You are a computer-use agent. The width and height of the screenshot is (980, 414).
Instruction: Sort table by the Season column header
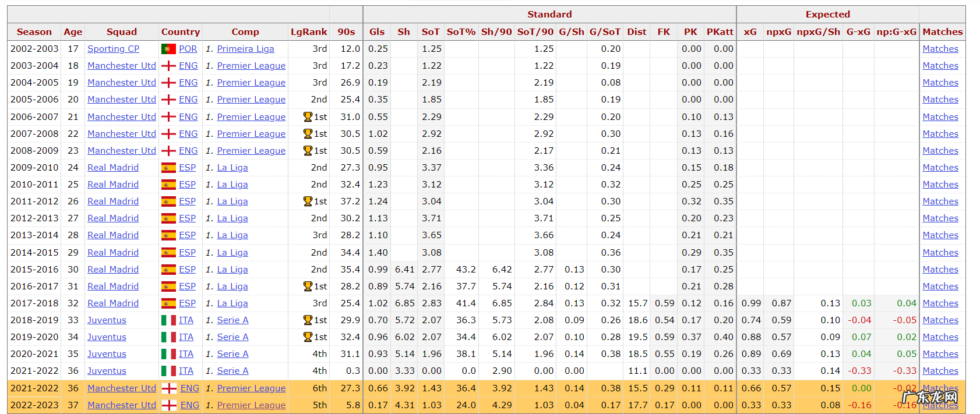[x=34, y=32]
